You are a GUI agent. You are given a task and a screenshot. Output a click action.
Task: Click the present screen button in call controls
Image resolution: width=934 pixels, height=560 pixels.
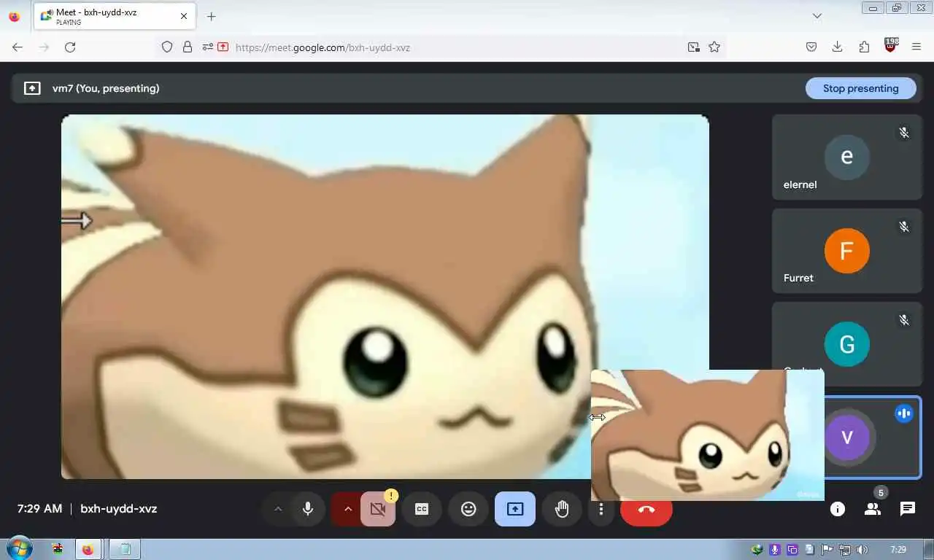click(x=515, y=509)
